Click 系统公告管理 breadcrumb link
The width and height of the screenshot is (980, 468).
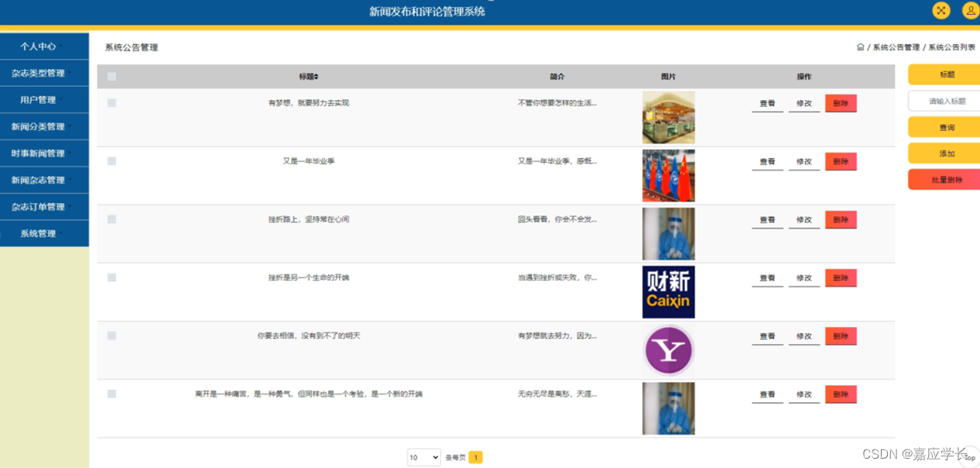[896, 47]
